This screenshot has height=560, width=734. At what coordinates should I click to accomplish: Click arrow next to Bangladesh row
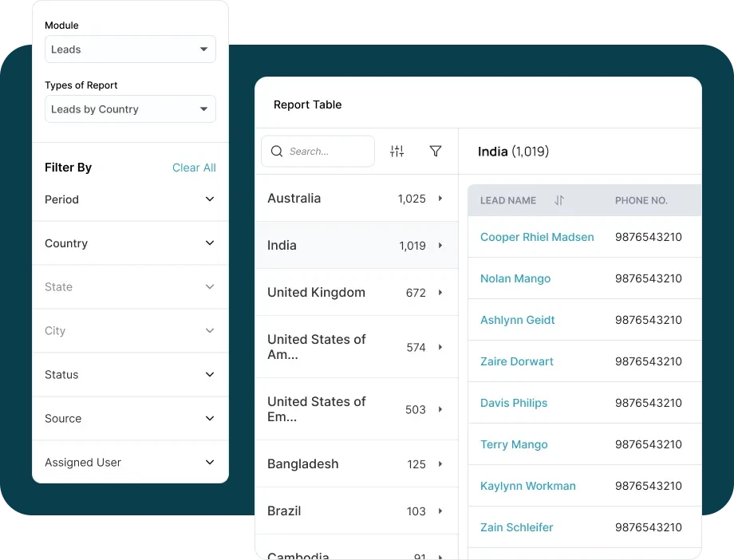tap(440, 464)
